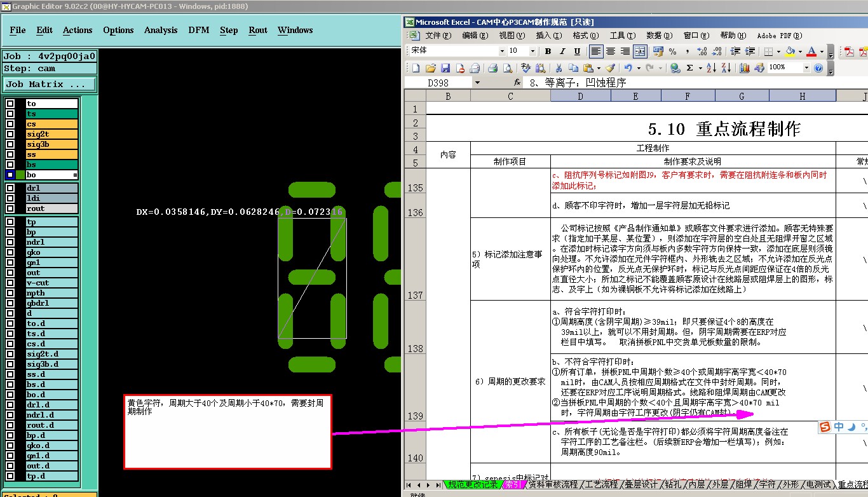Open Analysis menu in Graphic Editor
Viewport: 868px width, 497px height.
(161, 30)
